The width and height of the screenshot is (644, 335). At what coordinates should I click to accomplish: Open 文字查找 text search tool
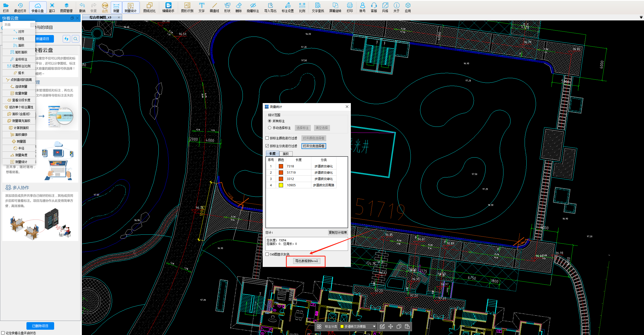point(318,7)
